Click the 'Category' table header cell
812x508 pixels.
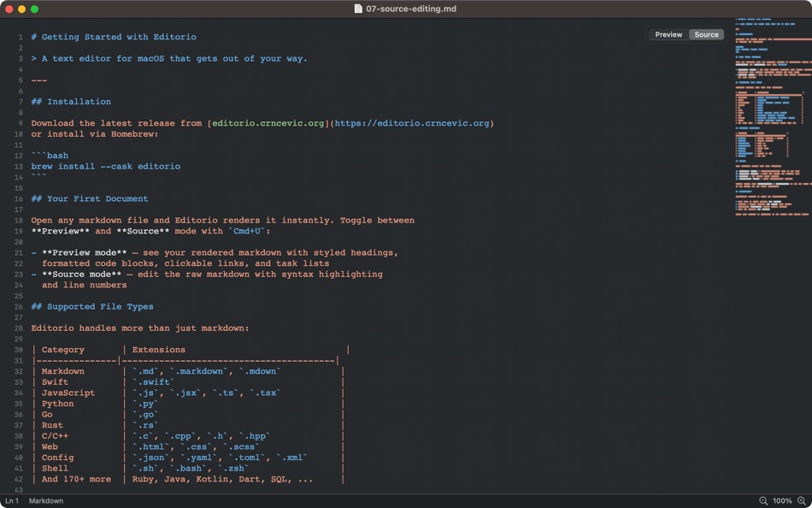(62, 350)
